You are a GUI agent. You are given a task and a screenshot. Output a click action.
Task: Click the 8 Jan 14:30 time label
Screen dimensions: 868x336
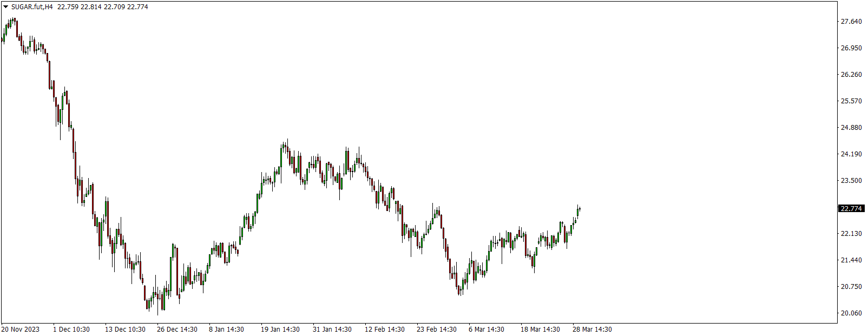[x=227, y=330]
